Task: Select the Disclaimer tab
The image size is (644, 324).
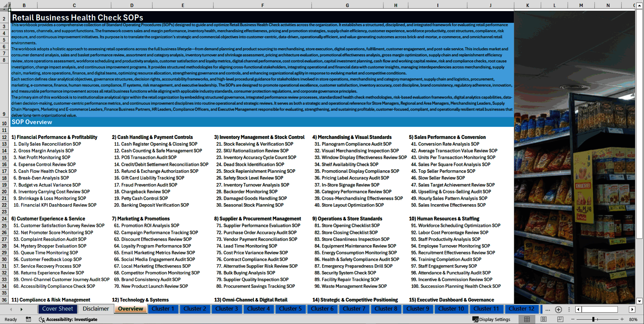Action: (x=95, y=309)
